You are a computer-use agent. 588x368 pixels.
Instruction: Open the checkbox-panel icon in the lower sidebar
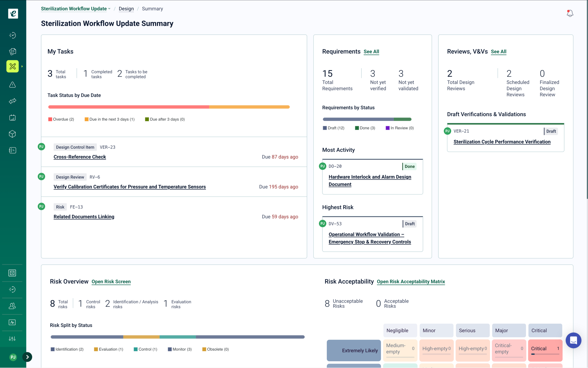click(x=12, y=273)
